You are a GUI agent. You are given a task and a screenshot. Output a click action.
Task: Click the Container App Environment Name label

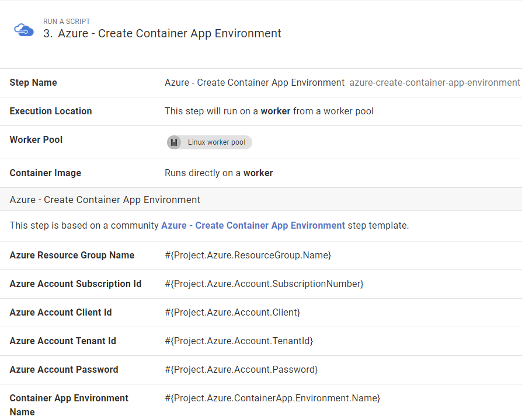69,405
